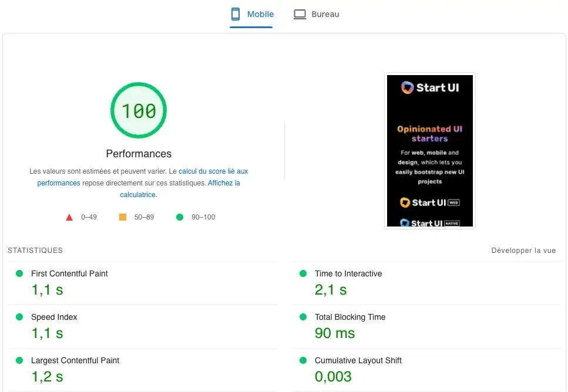Click the green dot beside Time to Interactive
The height and width of the screenshot is (392, 568).
click(x=303, y=273)
